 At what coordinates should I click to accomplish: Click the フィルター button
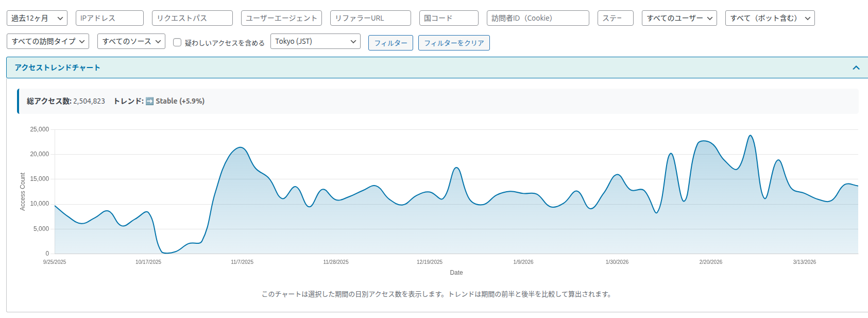390,43
